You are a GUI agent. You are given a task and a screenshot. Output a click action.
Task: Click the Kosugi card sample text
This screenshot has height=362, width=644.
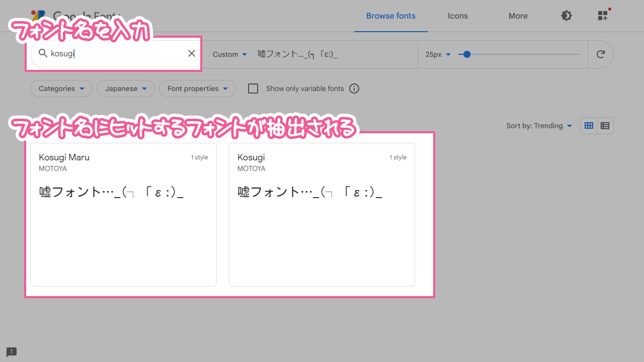pos(310,192)
